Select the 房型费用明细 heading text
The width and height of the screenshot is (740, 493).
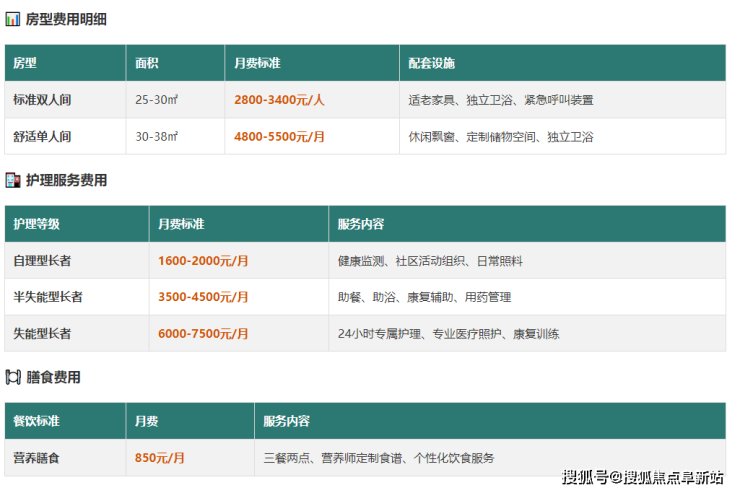[x=66, y=19]
